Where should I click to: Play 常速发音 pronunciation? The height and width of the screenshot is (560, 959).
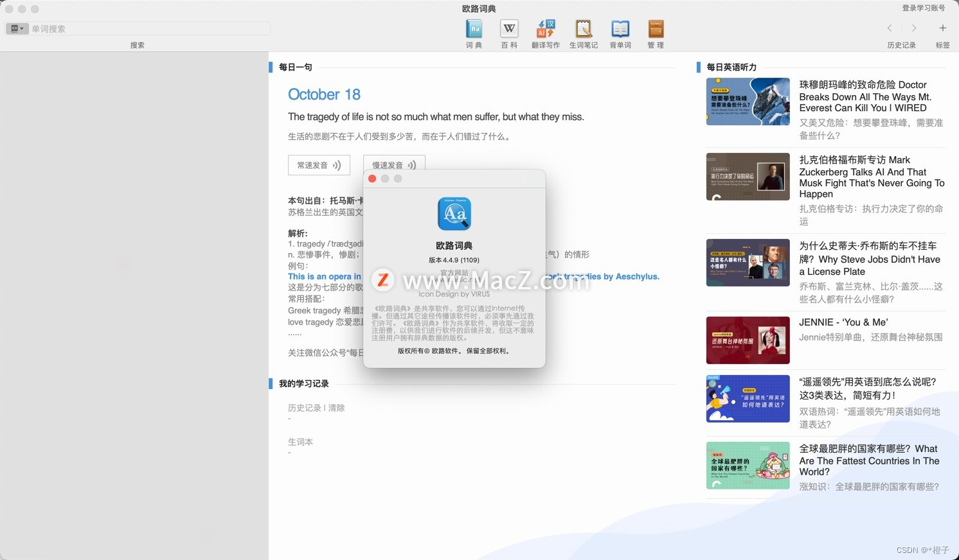[x=318, y=164]
